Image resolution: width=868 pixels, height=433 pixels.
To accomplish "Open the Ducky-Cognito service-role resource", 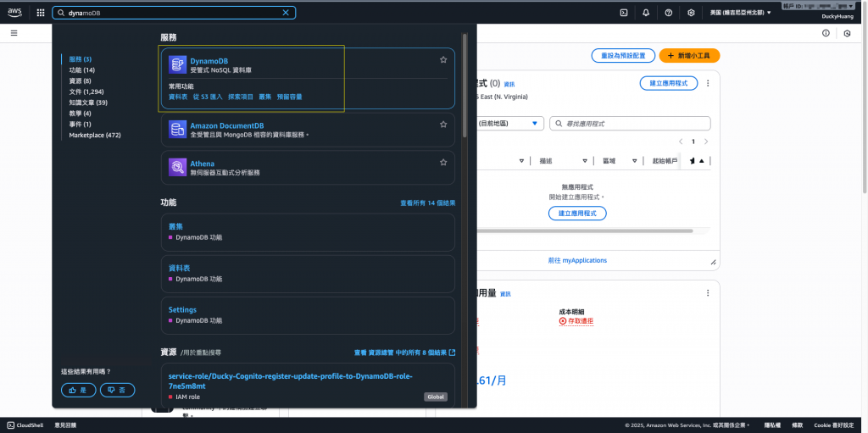I will click(x=290, y=381).
